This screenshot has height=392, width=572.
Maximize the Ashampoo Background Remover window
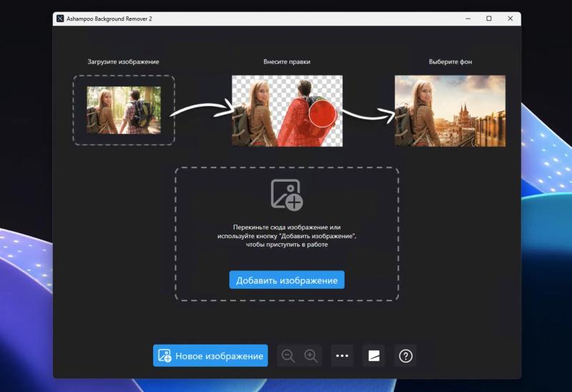pyautogui.click(x=489, y=19)
